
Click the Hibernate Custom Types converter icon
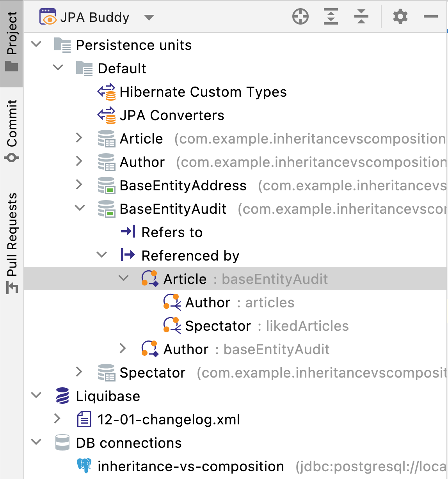point(107,92)
